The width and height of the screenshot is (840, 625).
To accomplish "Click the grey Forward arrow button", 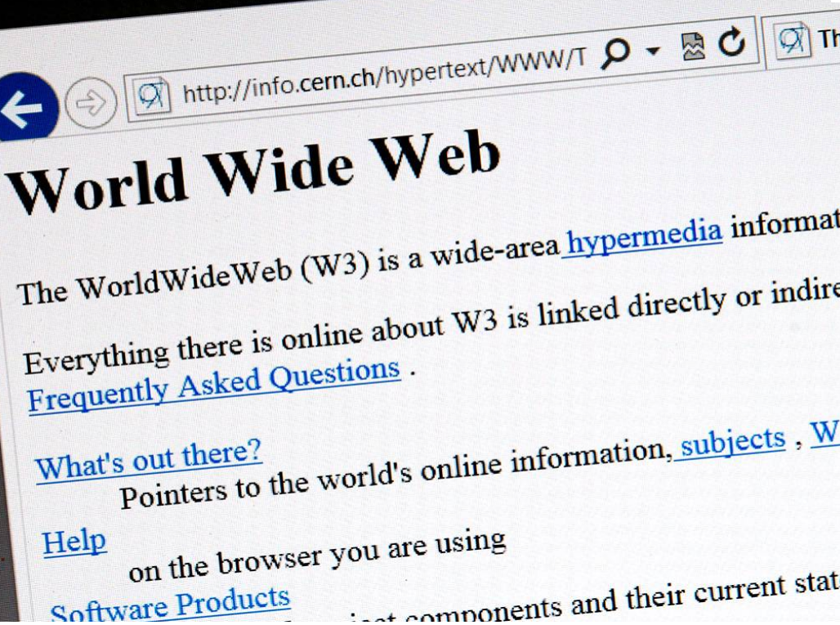I will click(x=91, y=102).
